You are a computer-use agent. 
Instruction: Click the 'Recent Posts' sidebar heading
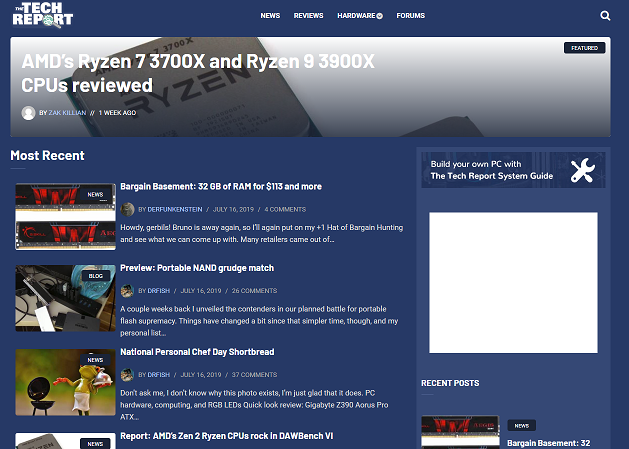(x=450, y=383)
